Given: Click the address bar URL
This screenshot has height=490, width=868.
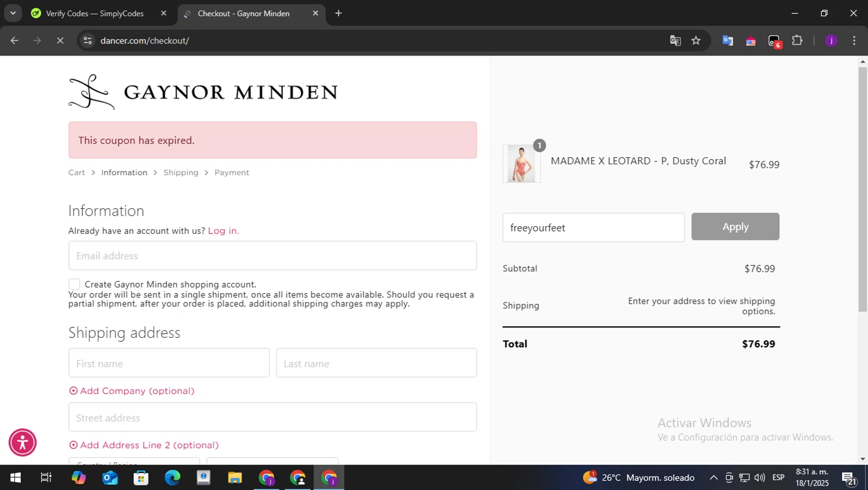Looking at the screenshot, I should coord(145,40).
